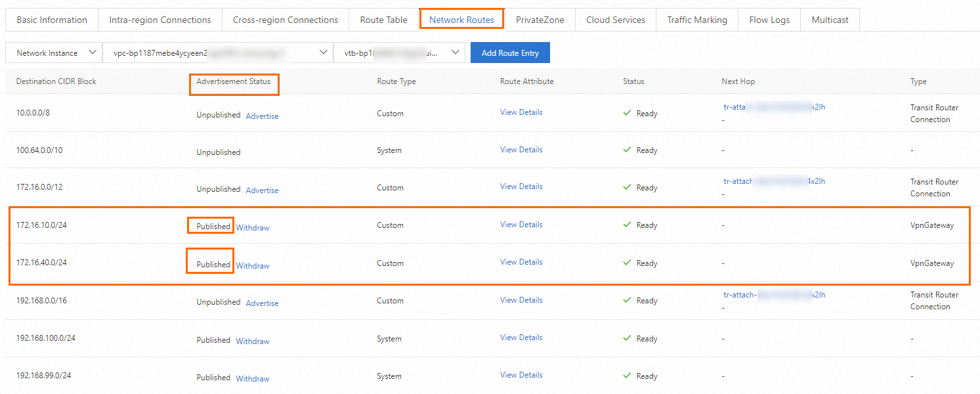Open the Flow Logs tab
The width and height of the screenshot is (980, 394).
pyautogui.click(x=769, y=20)
